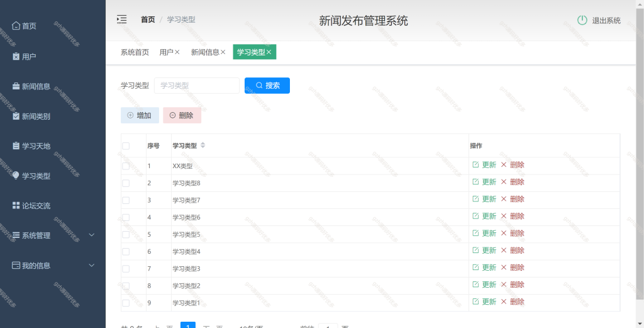Close the 用户 tab

coord(177,52)
